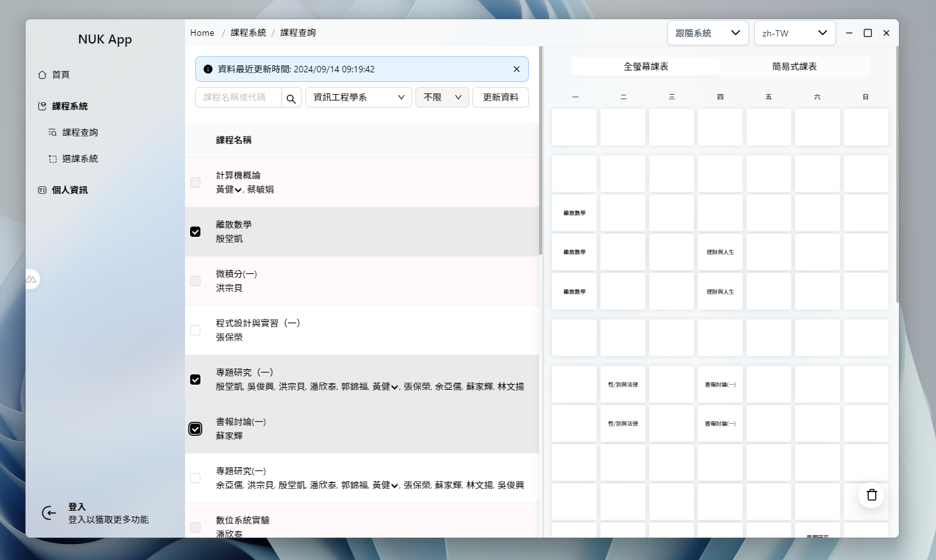Go to 首頁 home in sidebar
The height and width of the screenshot is (560, 936).
pos(54,75)
